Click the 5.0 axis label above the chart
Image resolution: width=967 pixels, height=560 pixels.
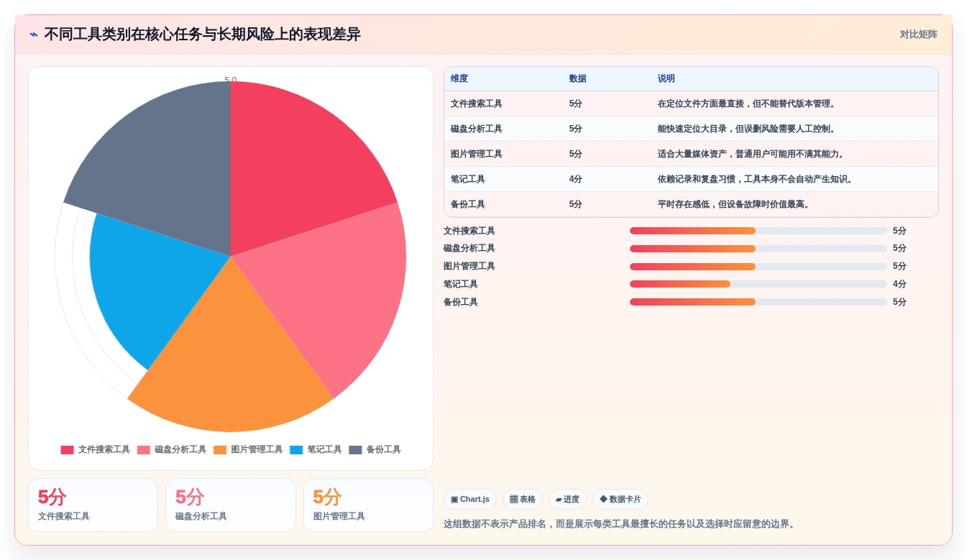pos(230,80)
